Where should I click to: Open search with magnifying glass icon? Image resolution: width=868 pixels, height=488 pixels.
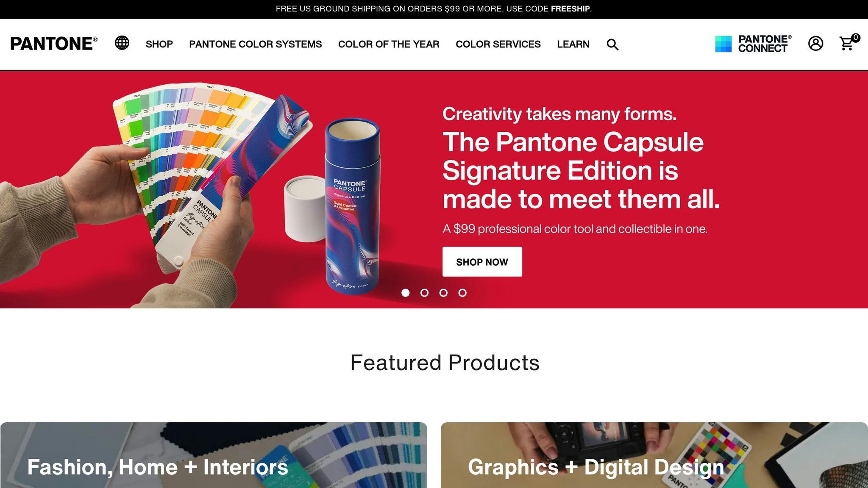612,44
